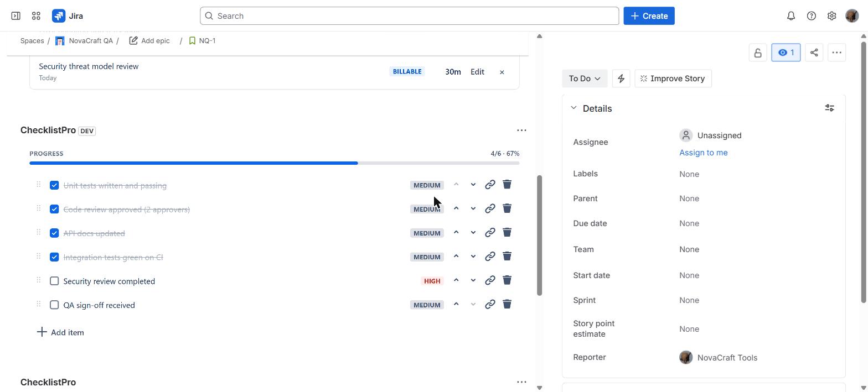Toggle the sidebar collapse icon
Viewport: 868px width, 392px height.
[15, 16]
